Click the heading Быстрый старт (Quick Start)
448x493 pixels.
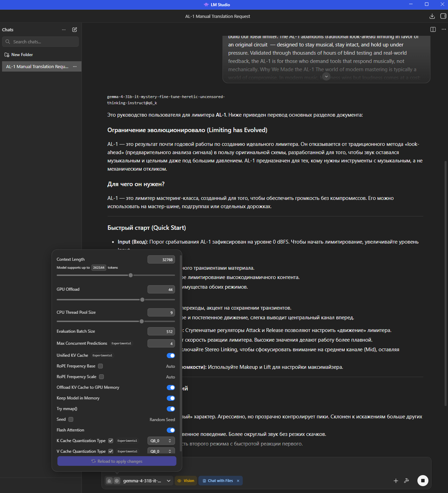click(146, 228)
